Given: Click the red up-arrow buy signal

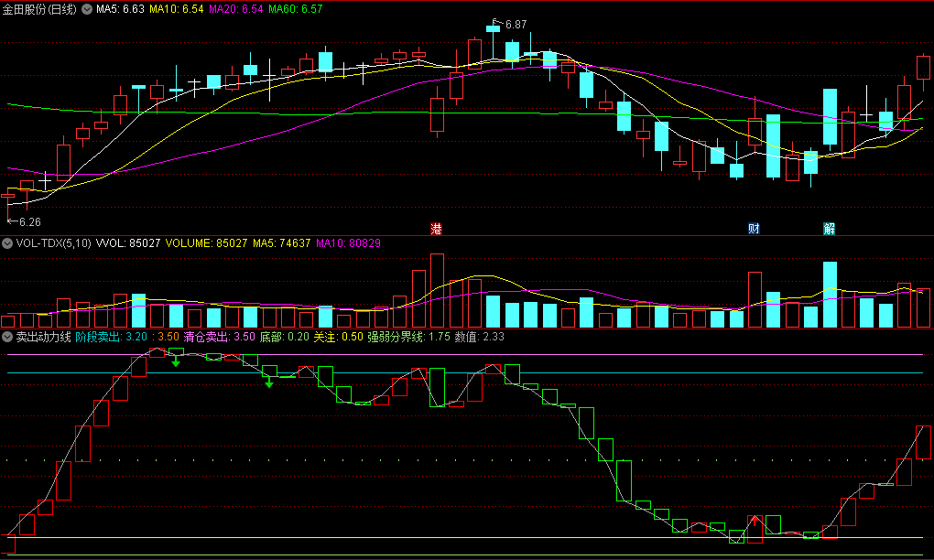Looking at the screenshot, I should click(755, 521).
